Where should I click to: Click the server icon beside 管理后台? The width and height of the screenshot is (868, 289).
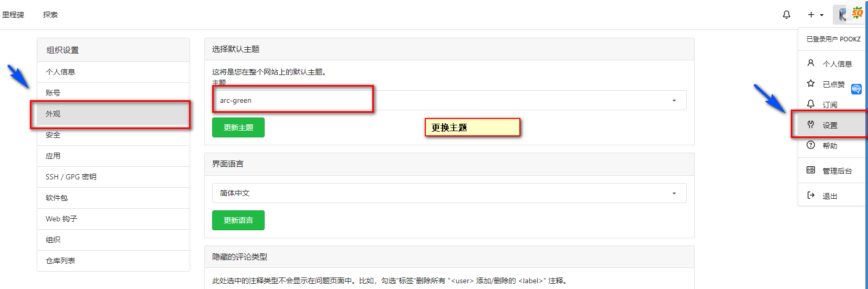811,170
